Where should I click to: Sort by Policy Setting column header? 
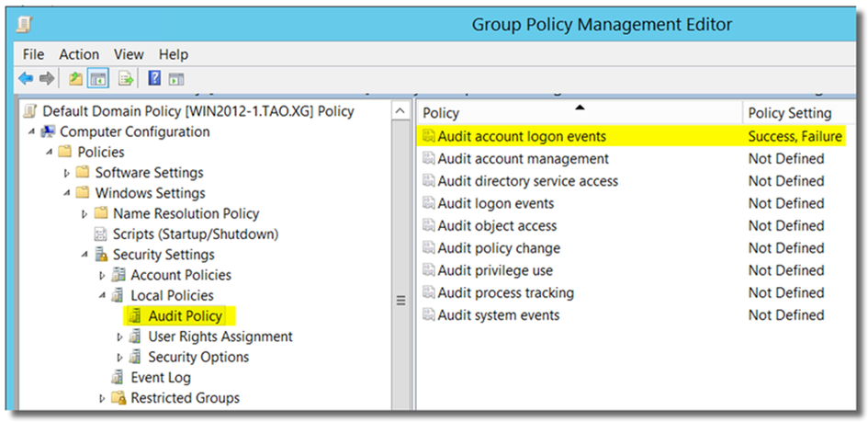point(789,113)
